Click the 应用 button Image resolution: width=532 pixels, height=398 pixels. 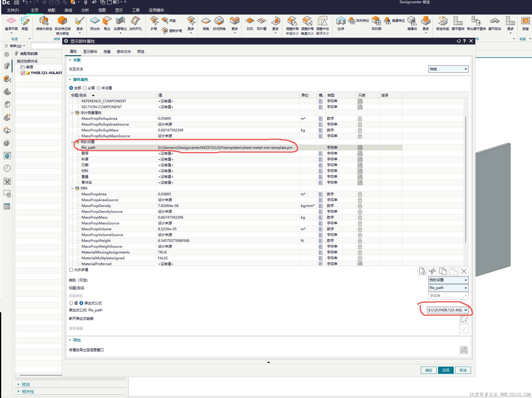click(446, 370)
